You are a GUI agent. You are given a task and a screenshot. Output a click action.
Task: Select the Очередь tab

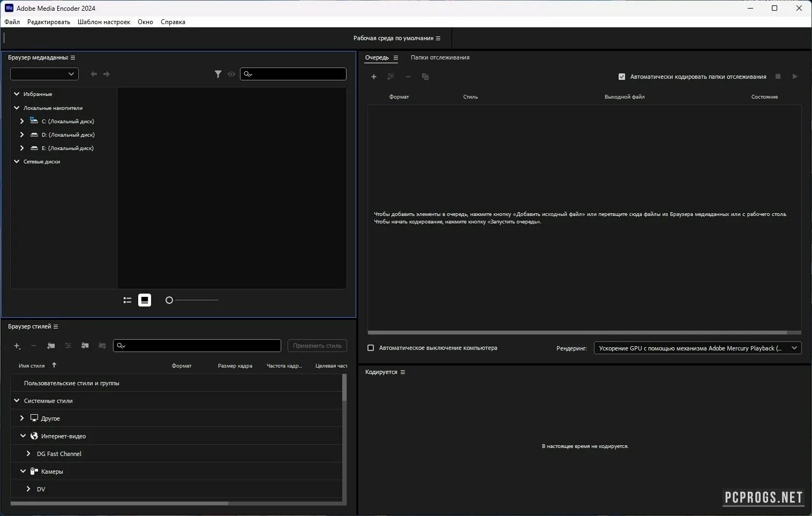(x=377, y=57)
